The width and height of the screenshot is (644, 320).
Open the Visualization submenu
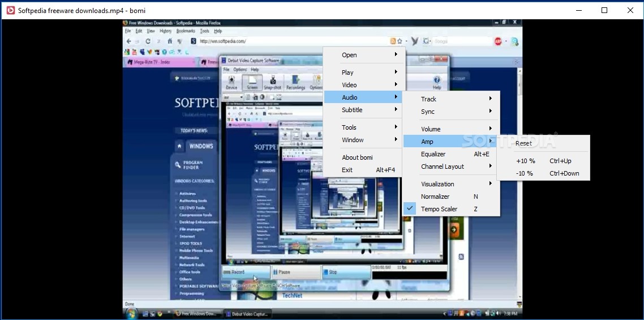point(452,184)
